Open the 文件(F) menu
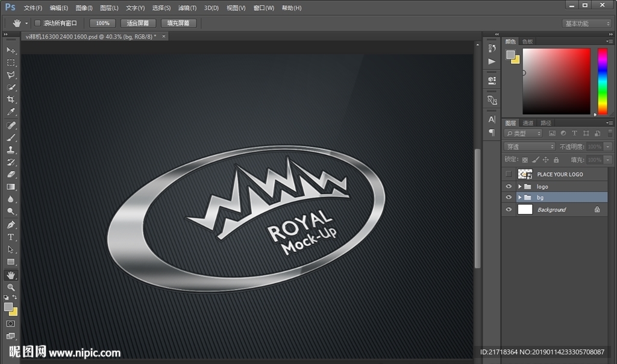 pos(33,8)
